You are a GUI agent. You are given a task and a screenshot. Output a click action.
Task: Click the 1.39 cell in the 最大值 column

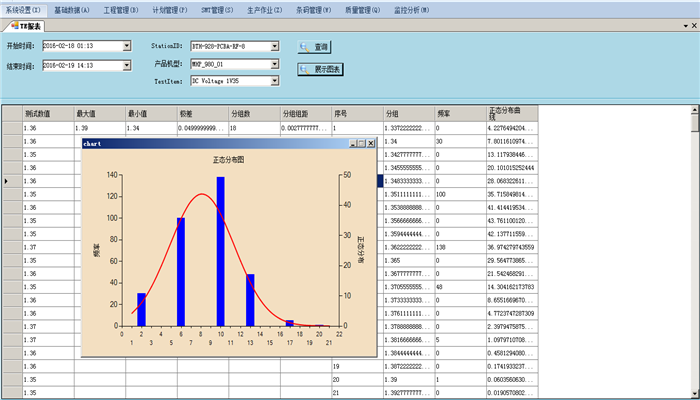tap(100, 128)
